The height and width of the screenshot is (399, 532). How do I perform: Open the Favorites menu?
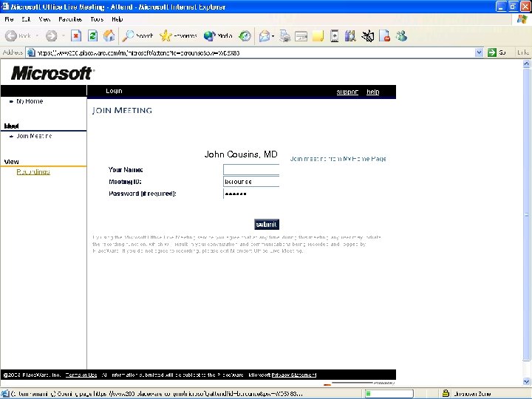[x=70, y=19]
